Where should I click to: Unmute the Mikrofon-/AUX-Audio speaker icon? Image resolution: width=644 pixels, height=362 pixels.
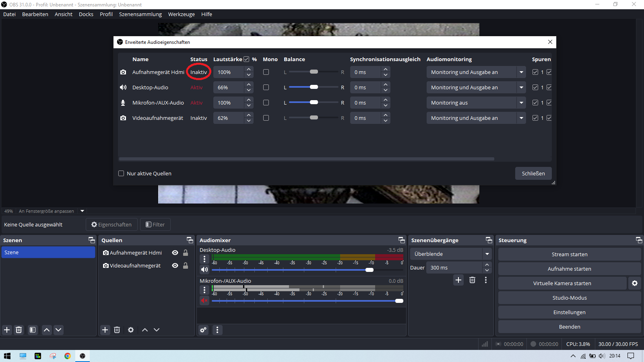[204, 300]
